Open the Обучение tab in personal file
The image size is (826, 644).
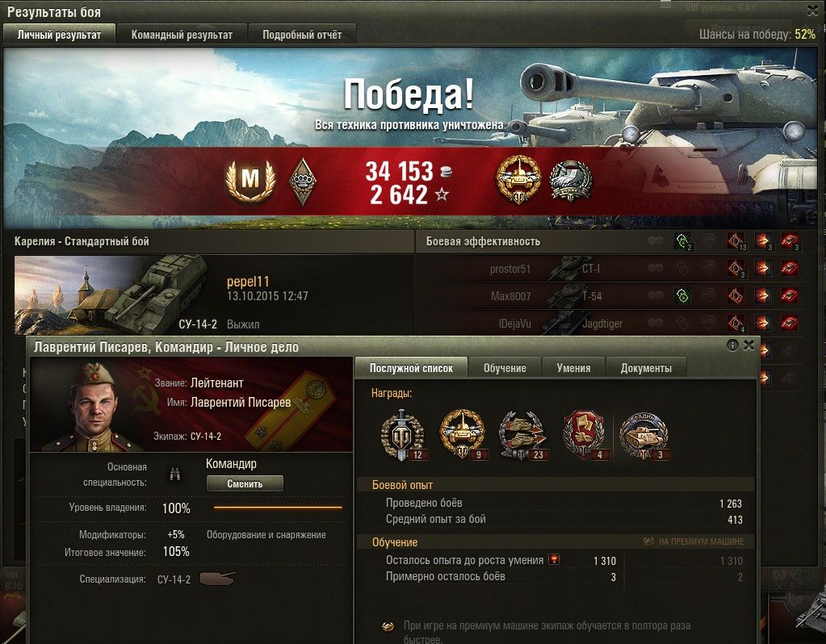tap(505, 368)
